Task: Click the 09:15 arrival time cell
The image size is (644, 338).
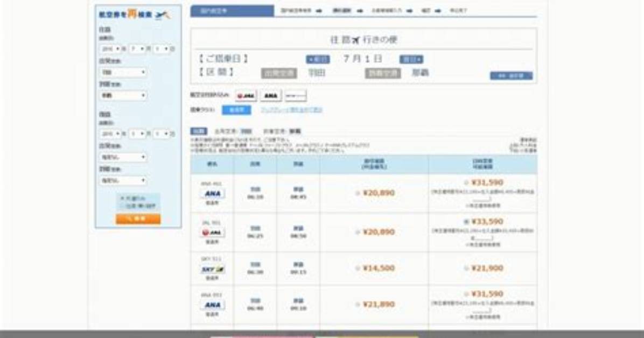Action: click(x=298, y=268)
